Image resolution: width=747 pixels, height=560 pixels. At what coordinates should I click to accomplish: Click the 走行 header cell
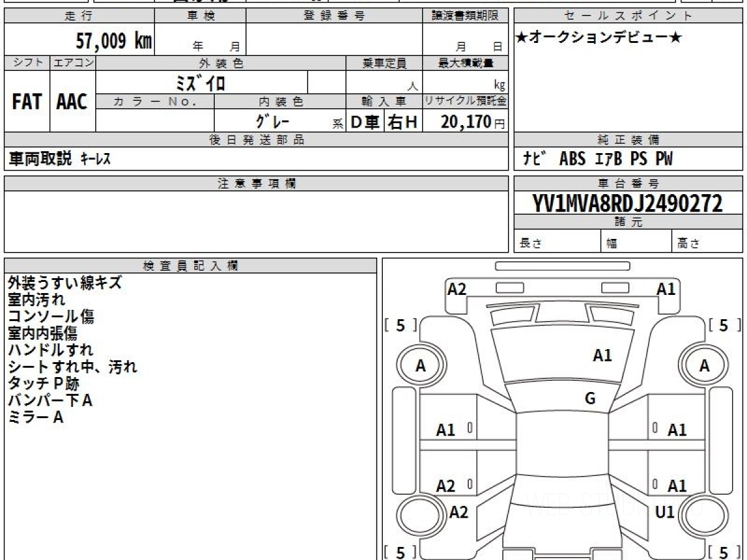[79, 16]
